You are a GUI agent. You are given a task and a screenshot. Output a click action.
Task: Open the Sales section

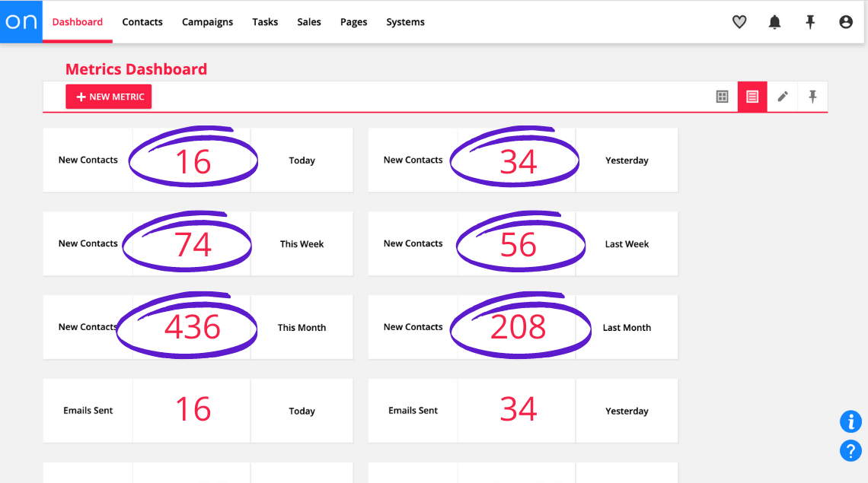point(309,22)
